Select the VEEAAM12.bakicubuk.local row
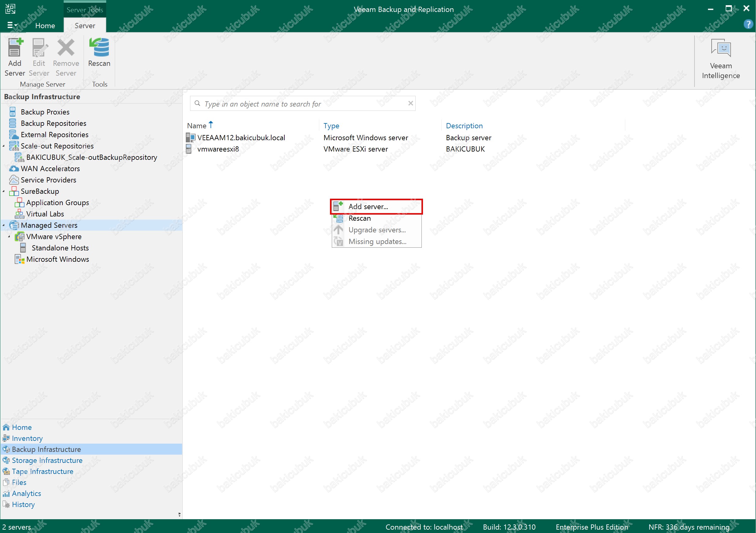The height and width of the screenshot is (533, 756). click(x=405, y=138)
